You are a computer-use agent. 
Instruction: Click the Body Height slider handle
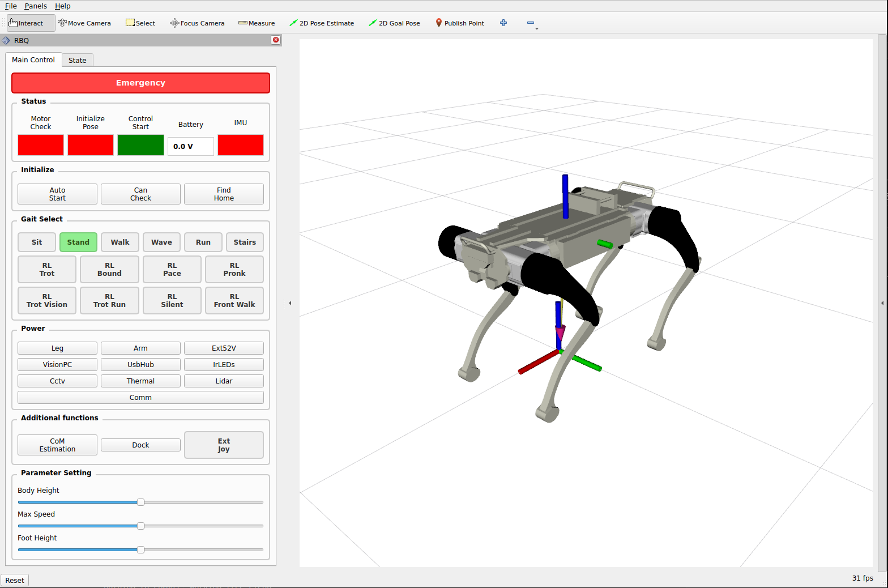[x=140, y=502]
